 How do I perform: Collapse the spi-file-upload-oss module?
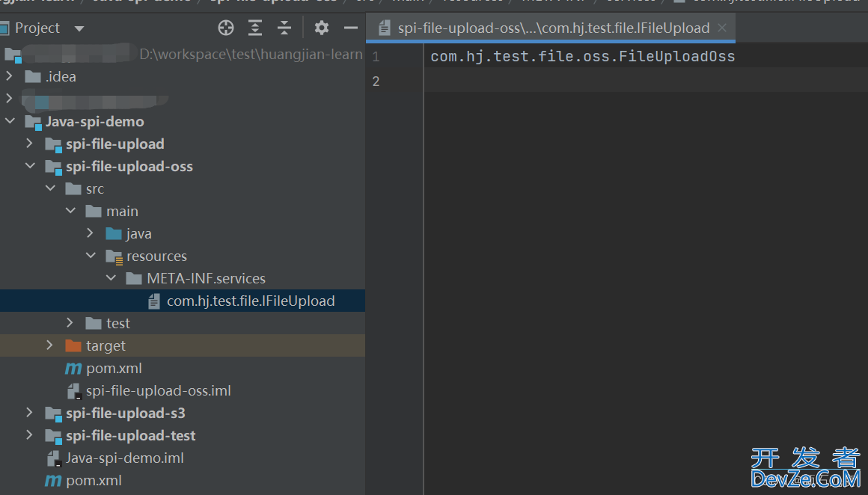31,166
